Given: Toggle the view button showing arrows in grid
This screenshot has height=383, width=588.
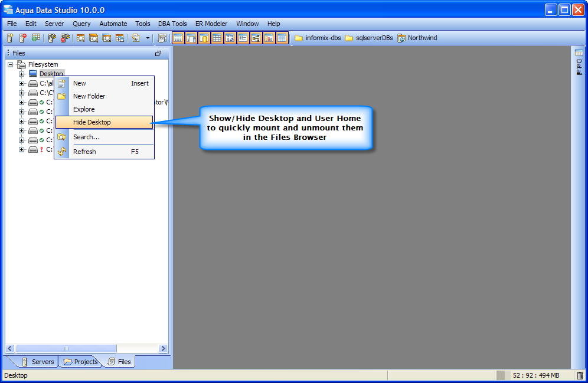Looking at the screenshot, I should tap(230, 38).
